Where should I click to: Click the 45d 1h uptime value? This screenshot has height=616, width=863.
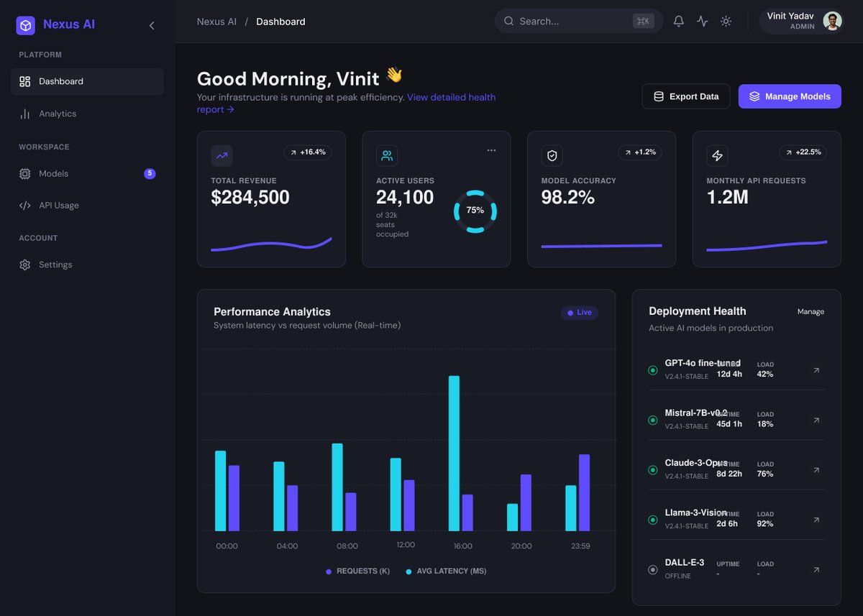pos(729,424)
